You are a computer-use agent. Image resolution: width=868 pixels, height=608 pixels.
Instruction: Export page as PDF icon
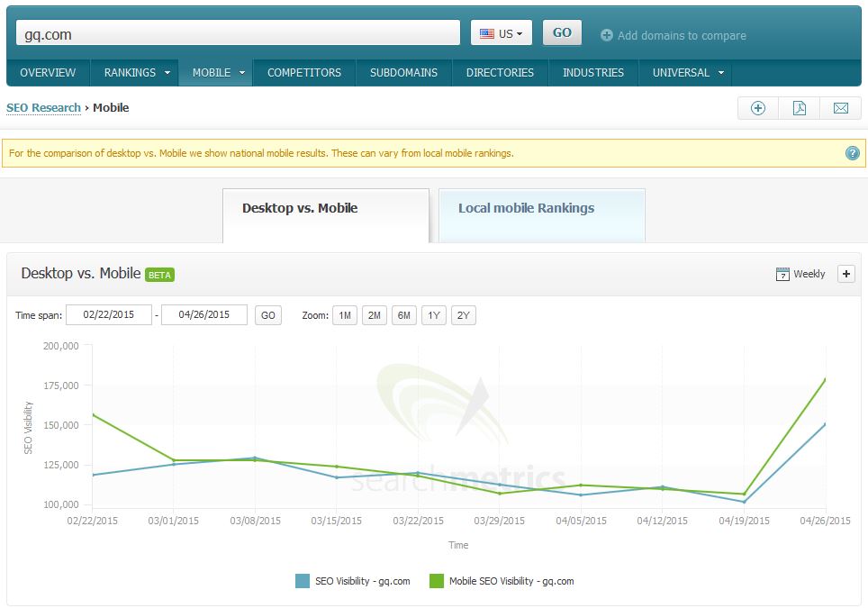[800, 108]
